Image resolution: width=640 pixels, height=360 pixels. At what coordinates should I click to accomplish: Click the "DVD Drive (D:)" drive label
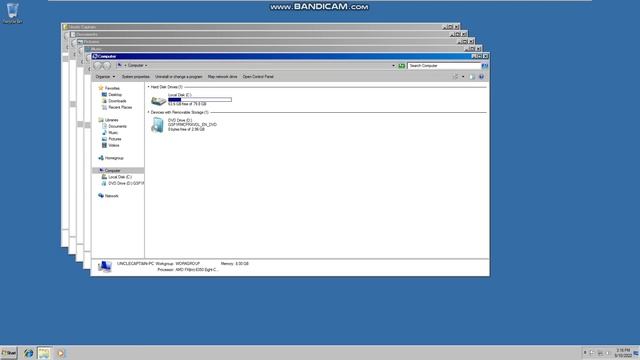click(x=180, y=120)
